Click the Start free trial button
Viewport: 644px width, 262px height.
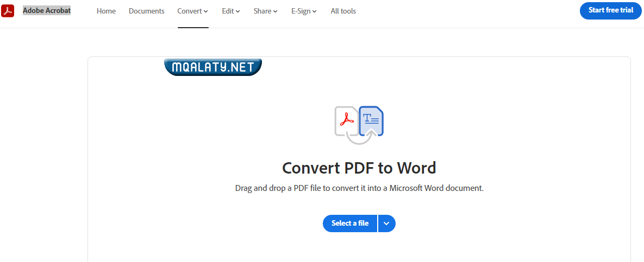pyautogui.click(x=610, y=11)
